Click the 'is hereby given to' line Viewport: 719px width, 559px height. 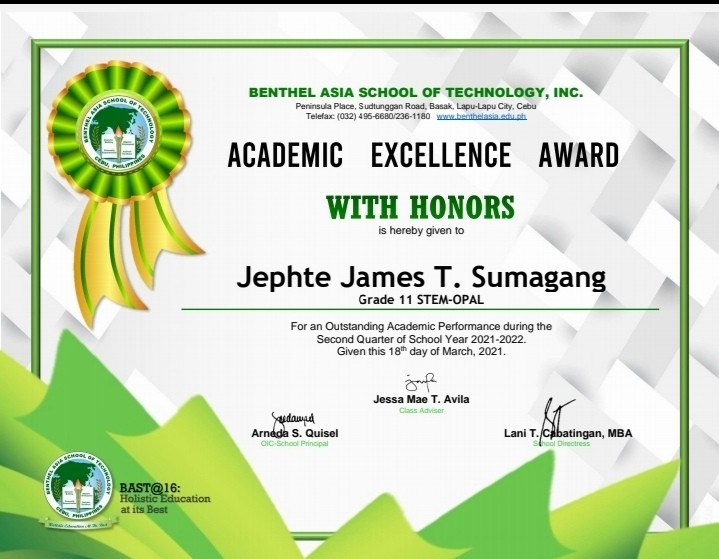[x=421, y=231]
